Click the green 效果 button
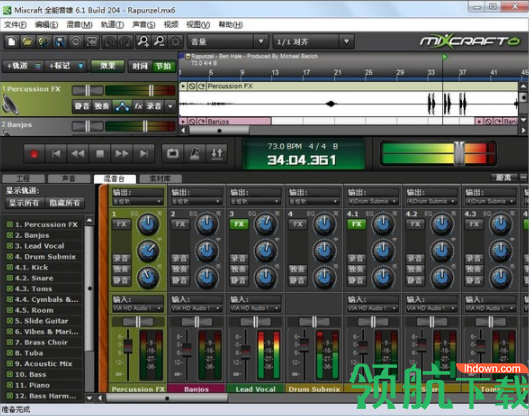The height and width of the screenshot is (416, 529). 108,66
